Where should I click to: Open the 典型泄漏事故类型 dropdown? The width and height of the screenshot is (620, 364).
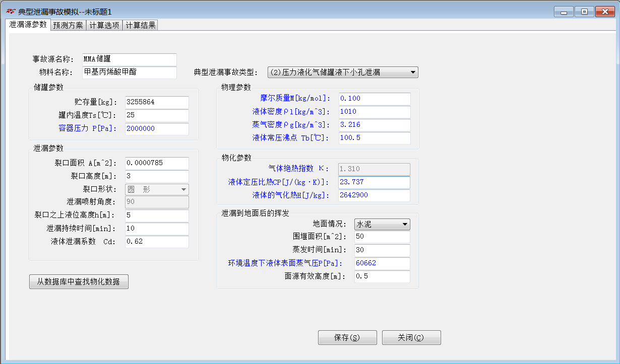342,72
